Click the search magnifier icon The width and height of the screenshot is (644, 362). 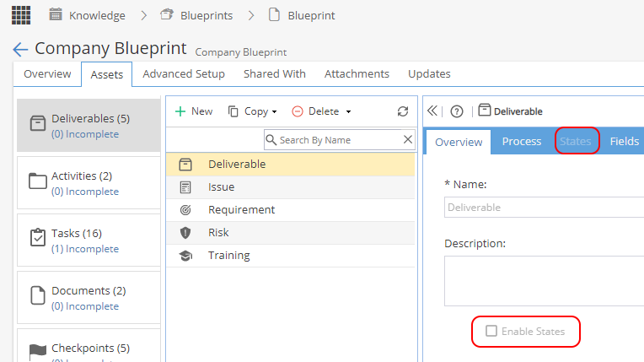271,140
